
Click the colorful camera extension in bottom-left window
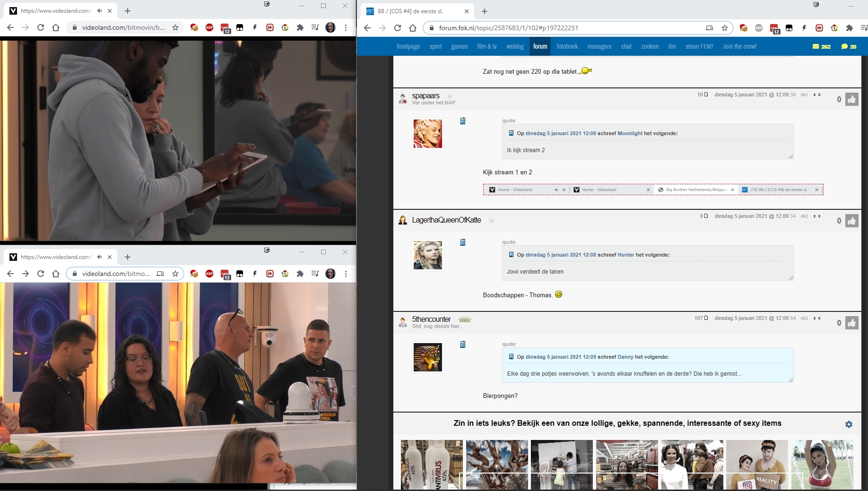click(285, 274)
